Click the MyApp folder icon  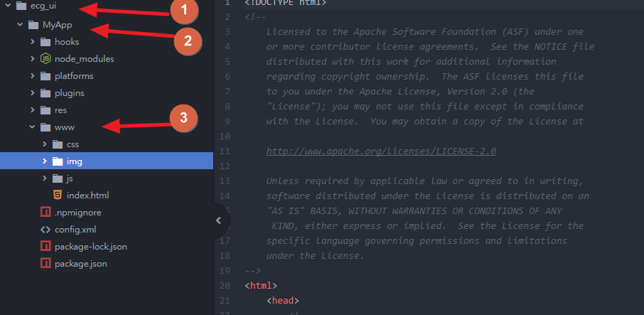(33, 25)
